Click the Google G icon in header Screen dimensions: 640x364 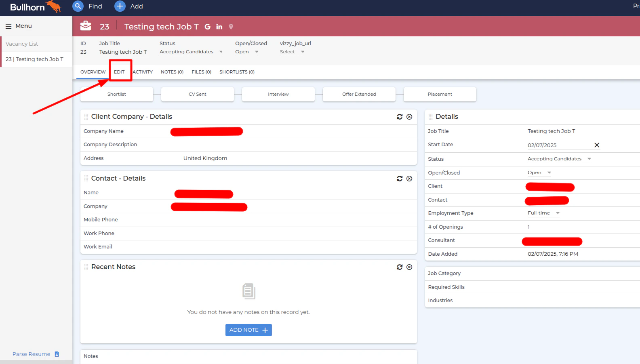208,27
